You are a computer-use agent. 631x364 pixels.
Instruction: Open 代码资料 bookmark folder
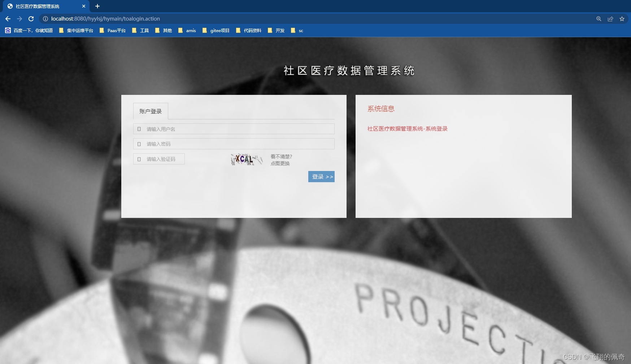tap(249, 31)
